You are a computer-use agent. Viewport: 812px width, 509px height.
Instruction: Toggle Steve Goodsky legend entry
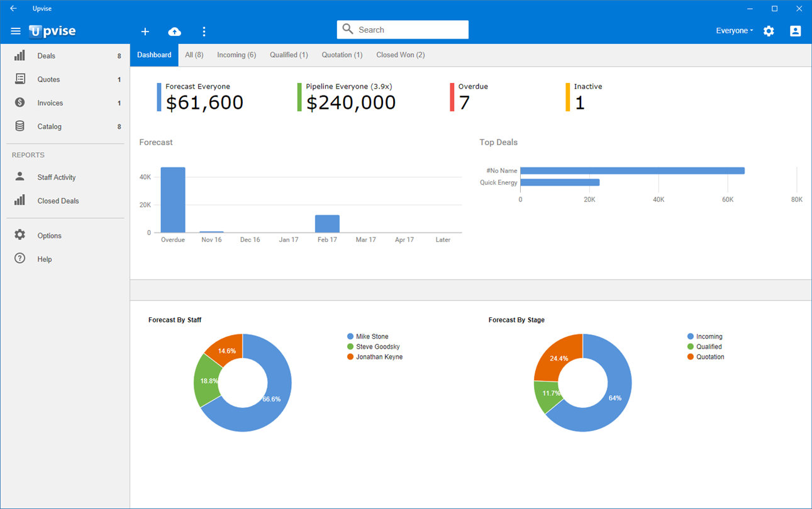tap(374, 347)
